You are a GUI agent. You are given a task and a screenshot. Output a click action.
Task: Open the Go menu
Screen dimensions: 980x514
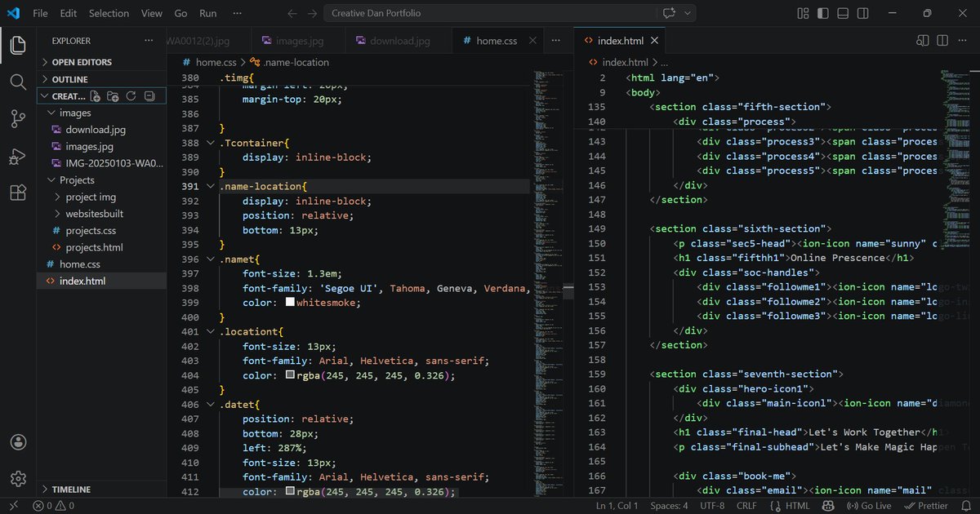(180, 14)
